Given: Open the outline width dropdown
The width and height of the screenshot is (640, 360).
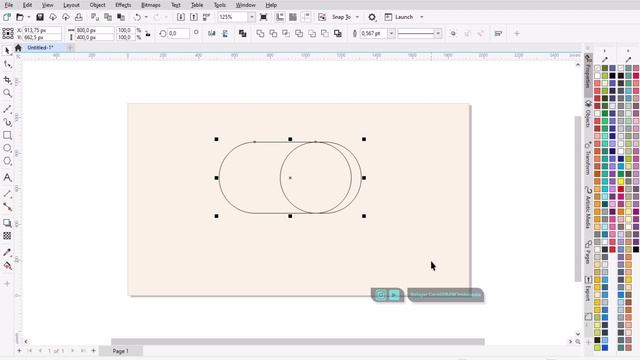Looking at the screenshot, I should (x=391, y=33).
